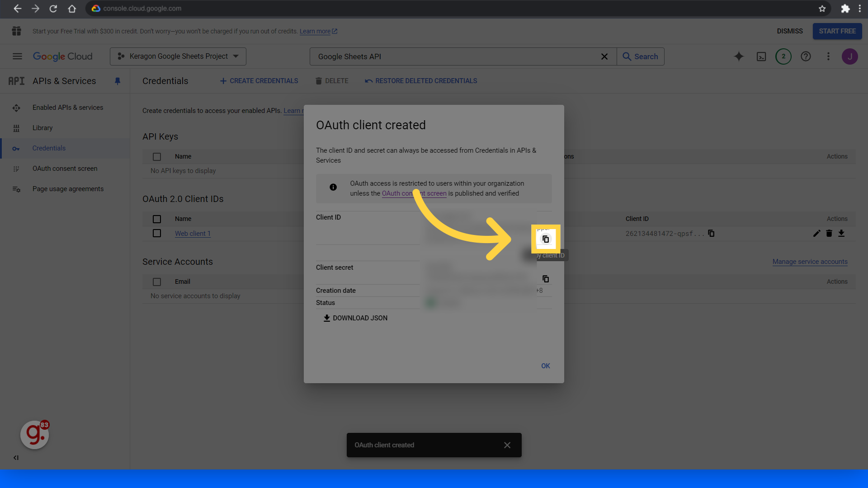Check the Web client 1 row checkbox
Image resolution: width=868 pixels, height=488 pixels.
pyautogui.click(x=157, y=233)
